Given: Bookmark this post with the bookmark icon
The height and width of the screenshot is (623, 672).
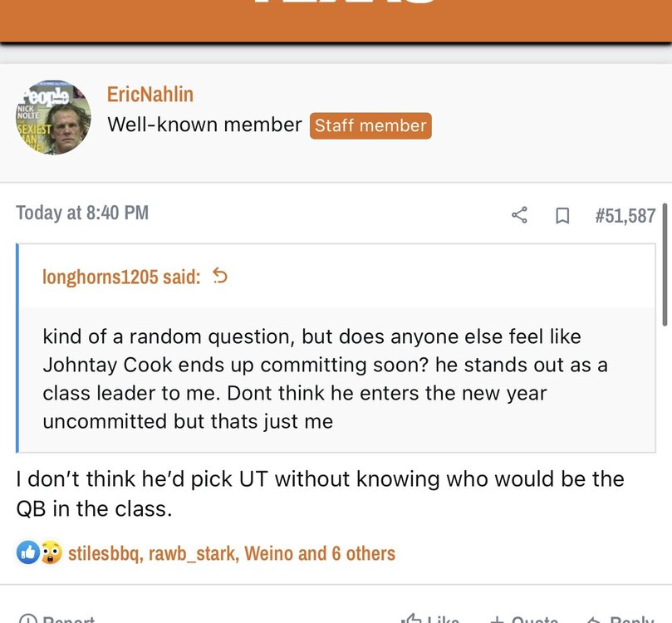Looking at the screenshot, I should 562,215.
